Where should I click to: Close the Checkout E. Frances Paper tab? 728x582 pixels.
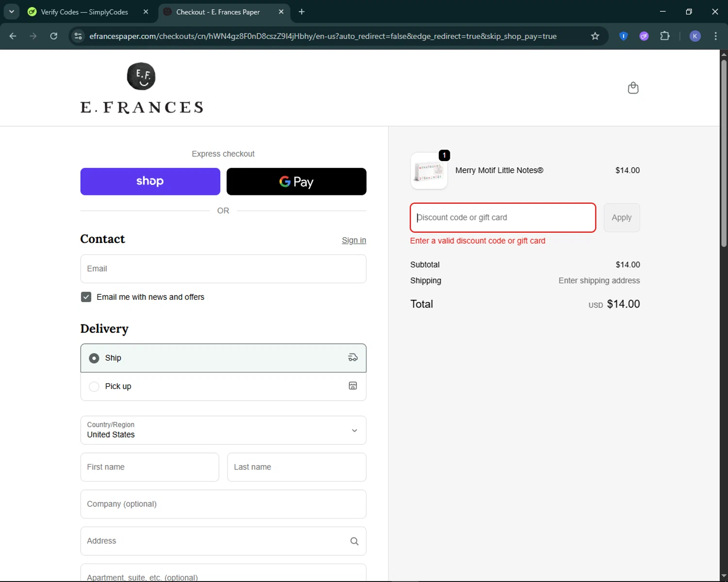(281, 12)
